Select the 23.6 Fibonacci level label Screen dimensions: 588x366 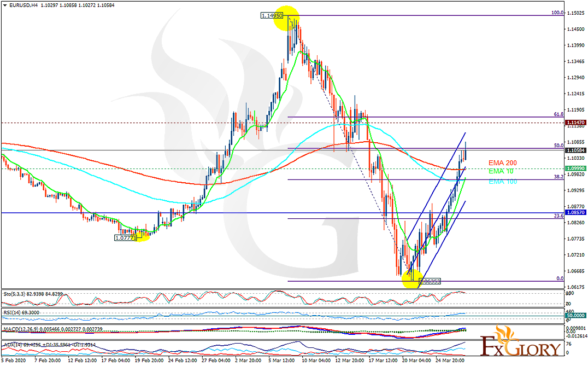[x=558, y=216]
